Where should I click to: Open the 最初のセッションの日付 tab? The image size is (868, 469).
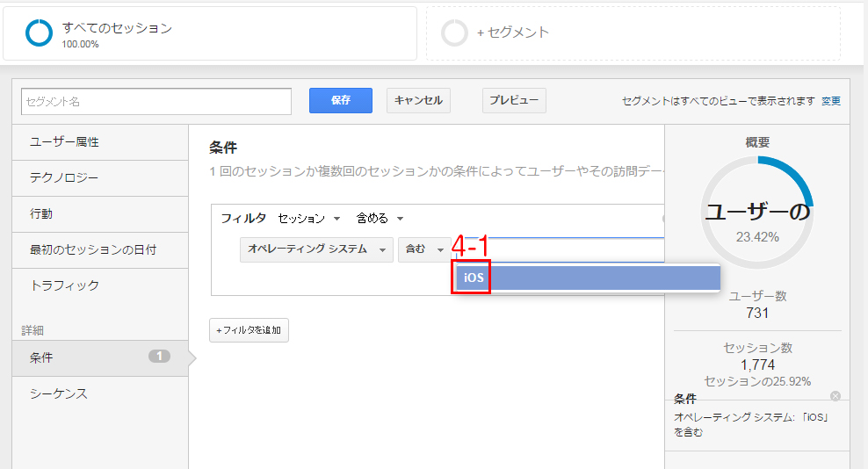pyautogui.click(x=100, y=250)
